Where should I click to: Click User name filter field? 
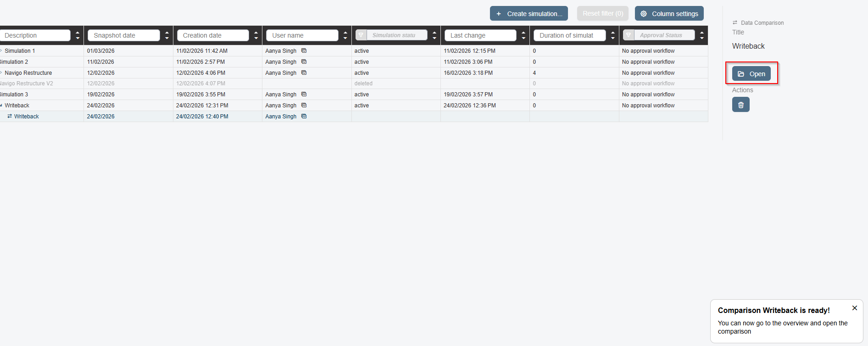(302, 35)
